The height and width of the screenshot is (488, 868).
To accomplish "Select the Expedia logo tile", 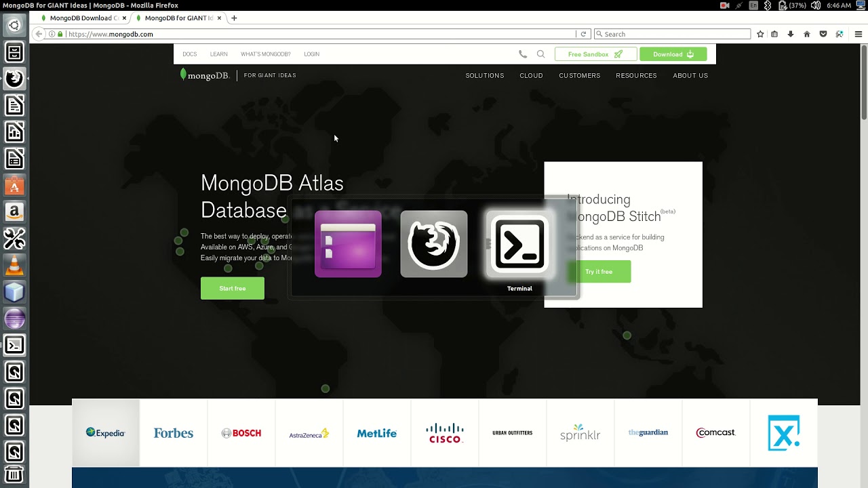I will [106, 432].
